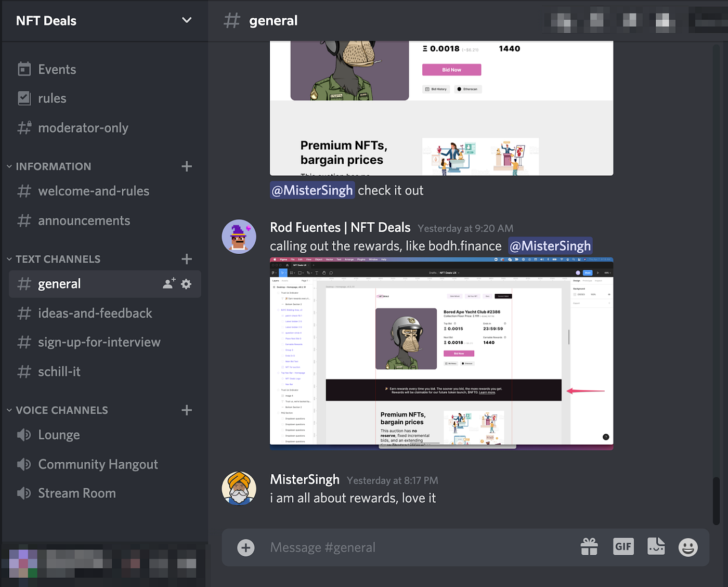Screen dimensions: 728x587
Task: Open the emoji picker
Action: click(688, 547)
